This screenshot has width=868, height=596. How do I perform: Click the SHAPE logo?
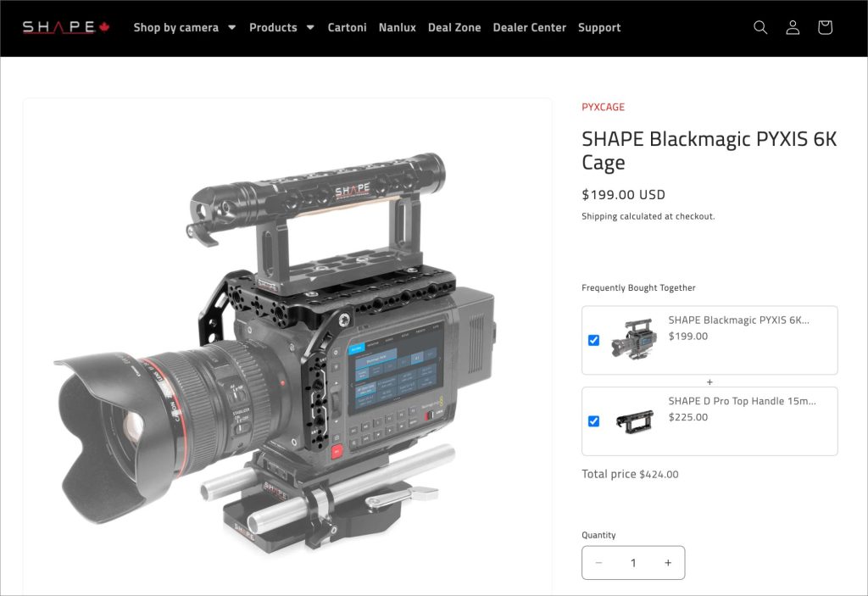point(66,27)
